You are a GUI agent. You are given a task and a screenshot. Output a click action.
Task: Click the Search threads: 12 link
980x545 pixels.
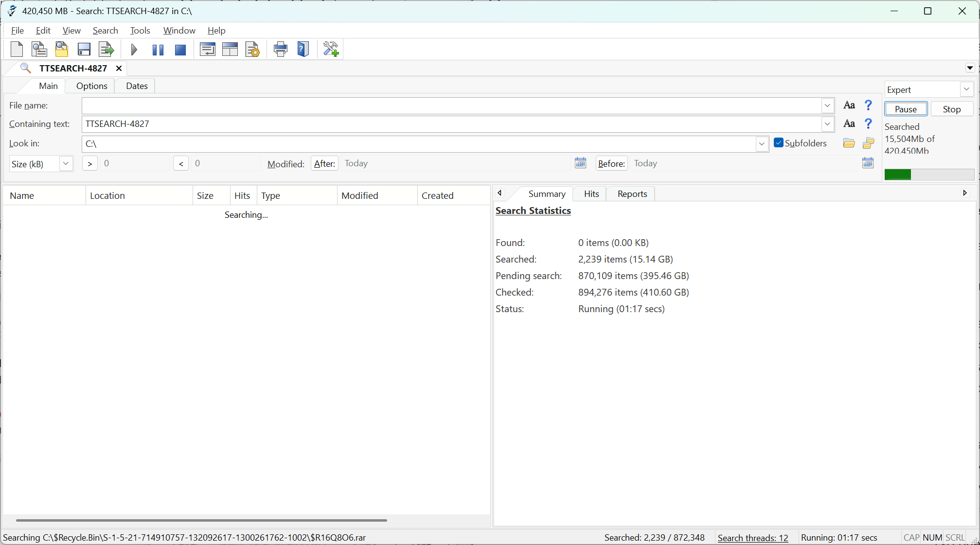753,538
